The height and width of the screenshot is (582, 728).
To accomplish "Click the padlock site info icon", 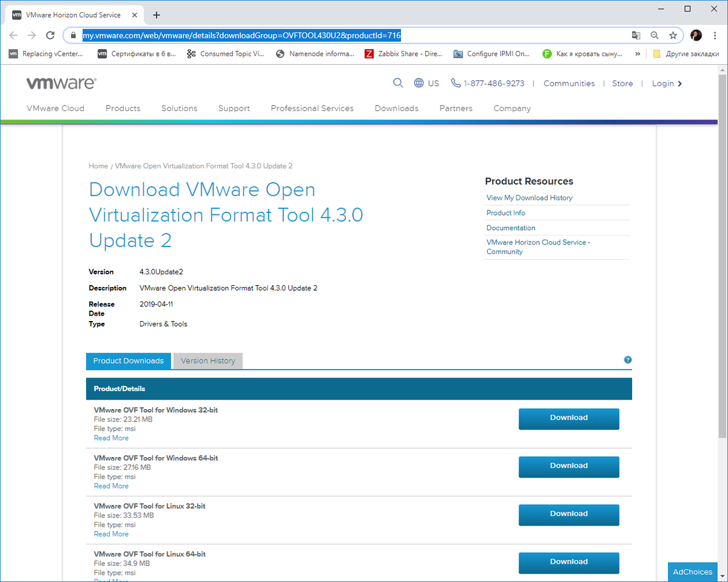I will tap(73, 35).
